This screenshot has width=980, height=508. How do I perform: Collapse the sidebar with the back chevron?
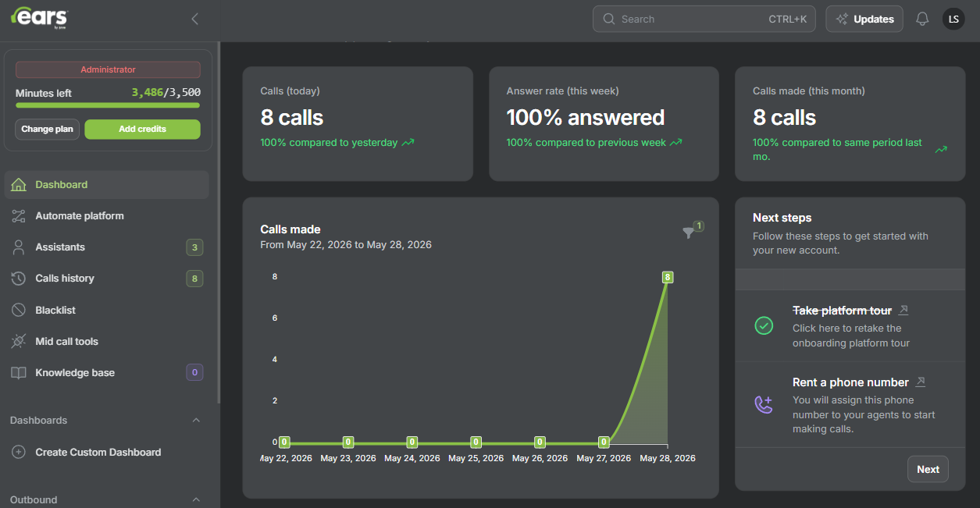pos(194,20)
